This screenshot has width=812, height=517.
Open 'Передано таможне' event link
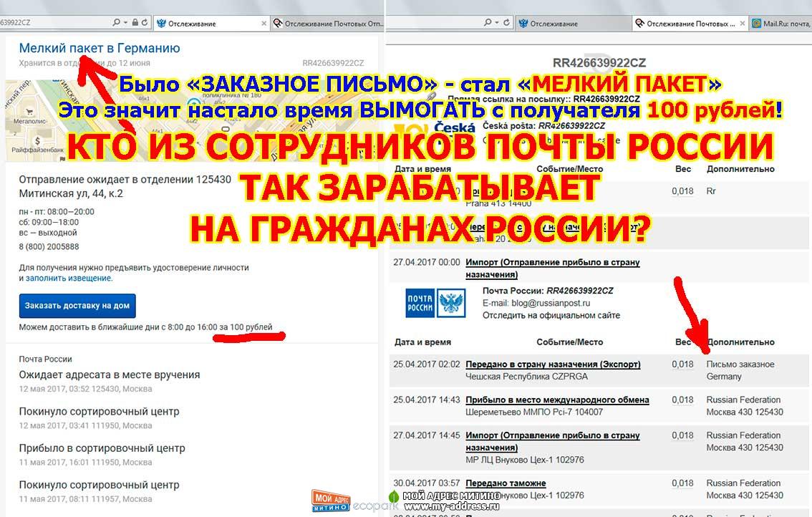pos(506,483)
